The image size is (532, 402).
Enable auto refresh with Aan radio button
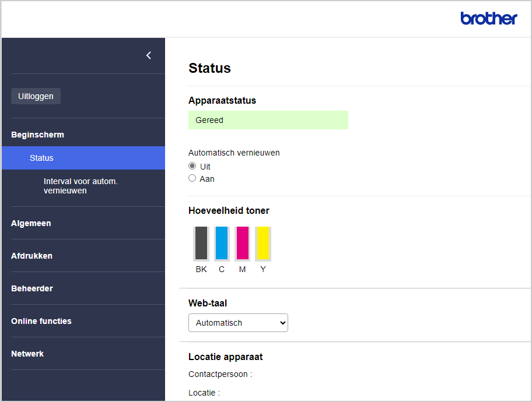tap(192, 178)
